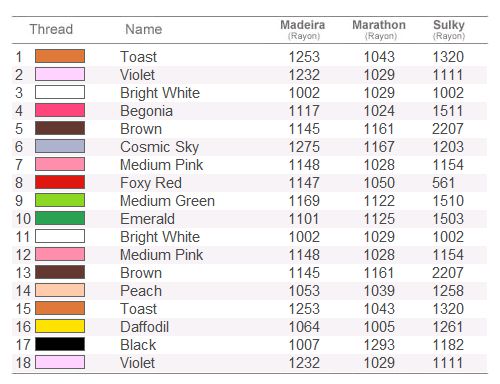This screenshot has width=500, height=384.
Task: Select the Black color swatch
Action: [60, 344]
